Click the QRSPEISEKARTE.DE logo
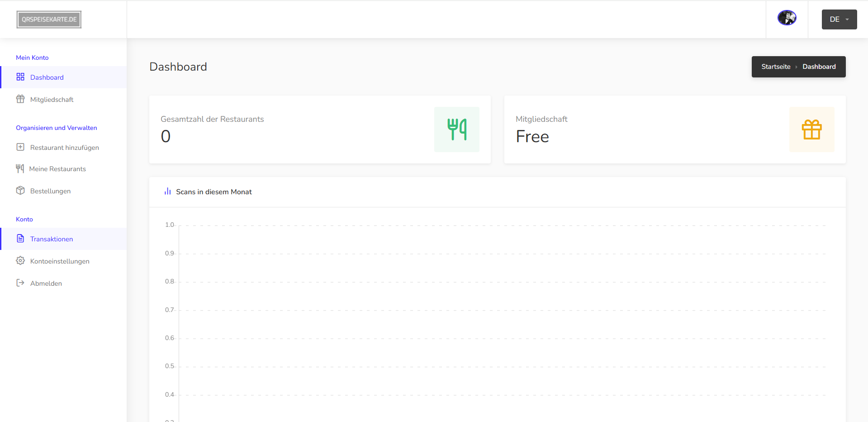Screen dimensions: 868x422 tap(49, 19)
